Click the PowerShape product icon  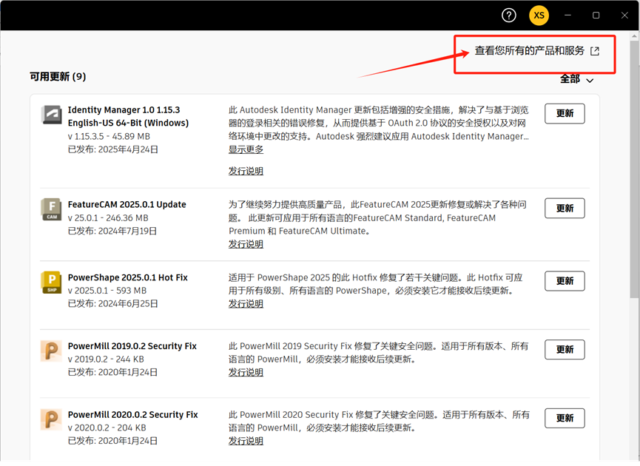tap(52, 282)
